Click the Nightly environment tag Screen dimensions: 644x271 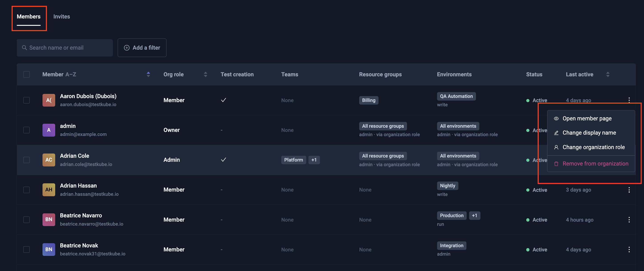coord(448,186)
